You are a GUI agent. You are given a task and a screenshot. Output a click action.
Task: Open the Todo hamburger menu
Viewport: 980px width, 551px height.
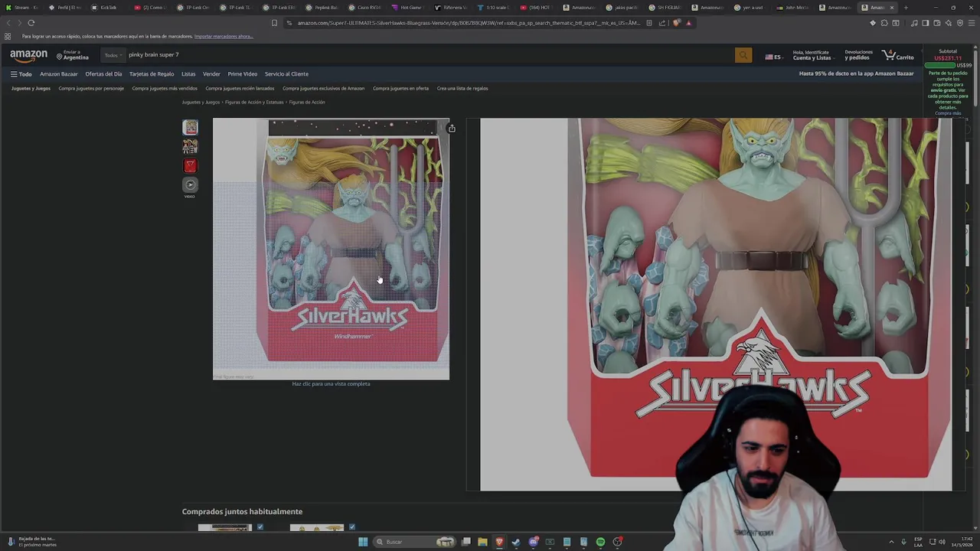coord(21,74)
